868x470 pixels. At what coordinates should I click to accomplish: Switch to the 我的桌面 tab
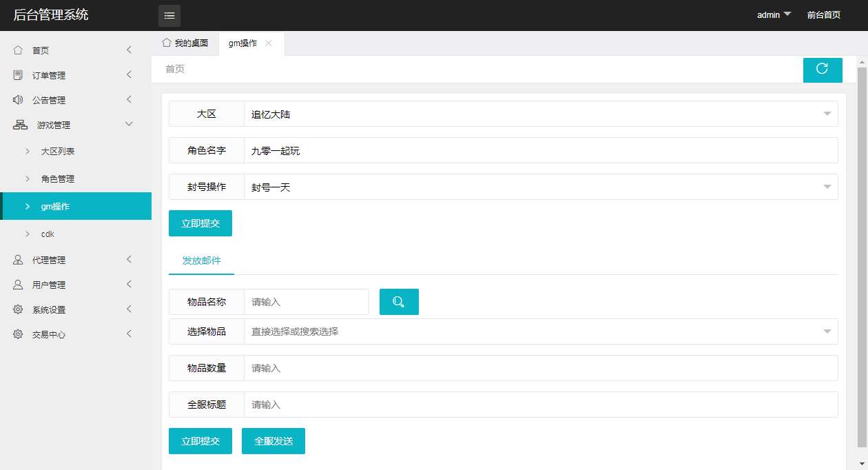coord(186,43)
